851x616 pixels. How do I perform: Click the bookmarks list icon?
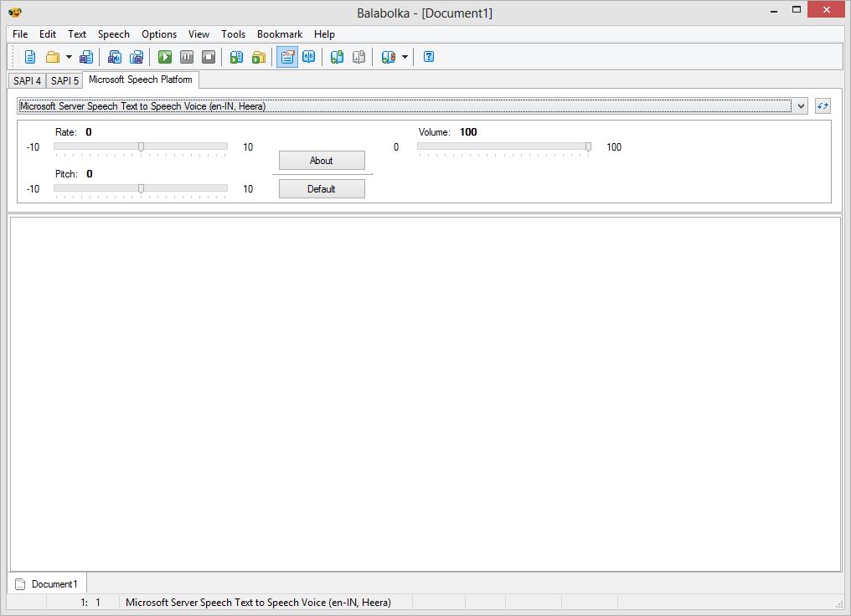pyautogui.click(x=388, y=57)
